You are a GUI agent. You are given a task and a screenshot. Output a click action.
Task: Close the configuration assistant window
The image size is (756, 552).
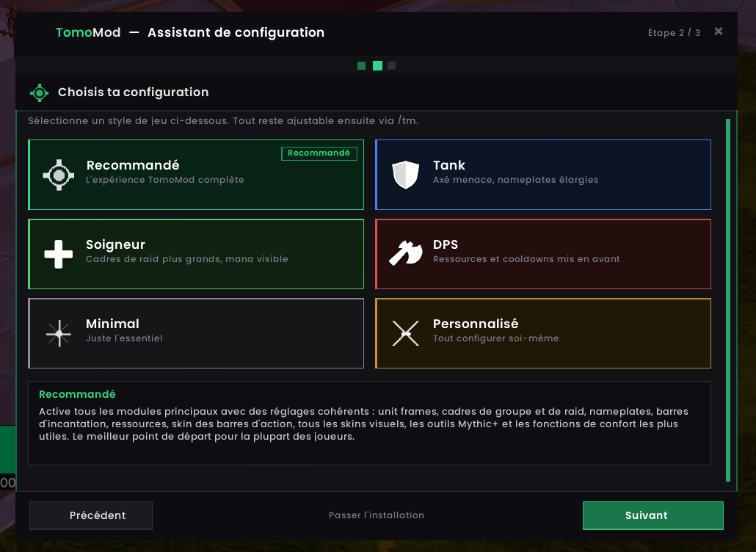pos(719,32)
